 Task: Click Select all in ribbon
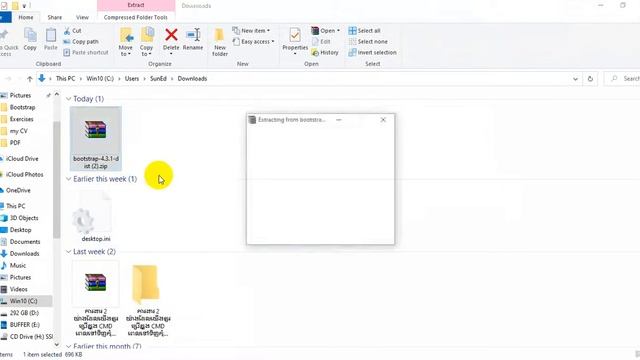pos(364,31)
